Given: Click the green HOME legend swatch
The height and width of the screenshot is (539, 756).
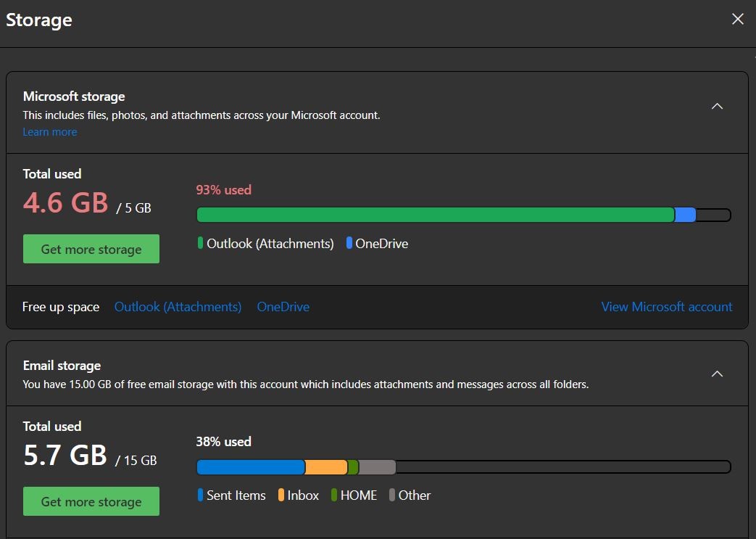Looking at the screenshot, I should click(x=333, y=495).
